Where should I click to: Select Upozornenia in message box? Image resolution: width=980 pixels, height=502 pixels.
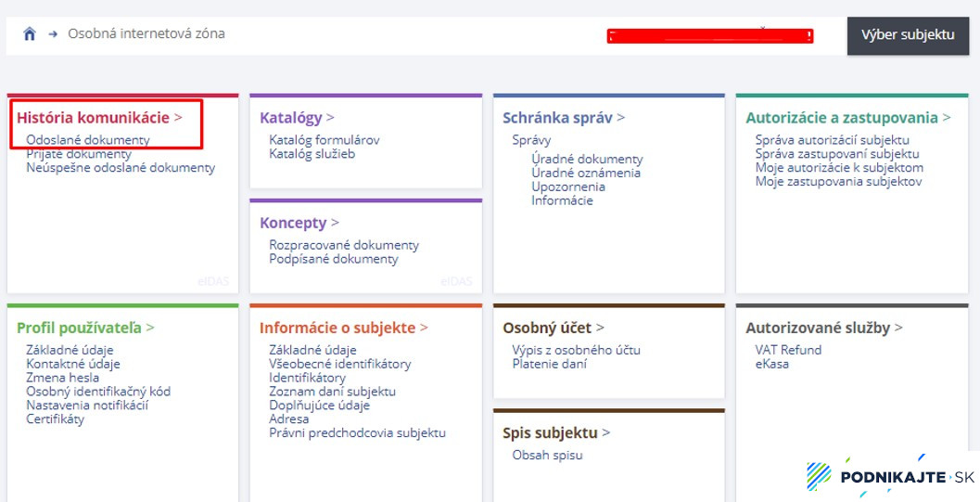tap(567, 187)
